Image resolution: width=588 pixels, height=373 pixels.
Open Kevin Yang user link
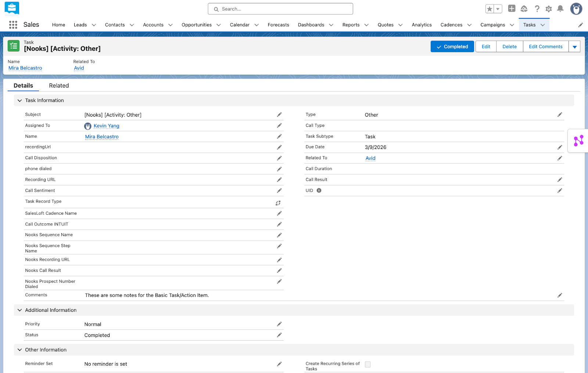pos(106,126)
